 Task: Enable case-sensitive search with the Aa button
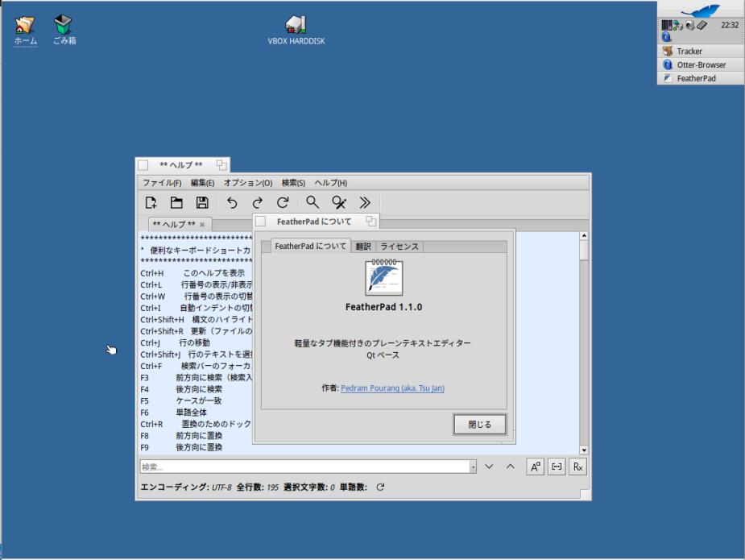pyautogui.click(x=535, y=466)
